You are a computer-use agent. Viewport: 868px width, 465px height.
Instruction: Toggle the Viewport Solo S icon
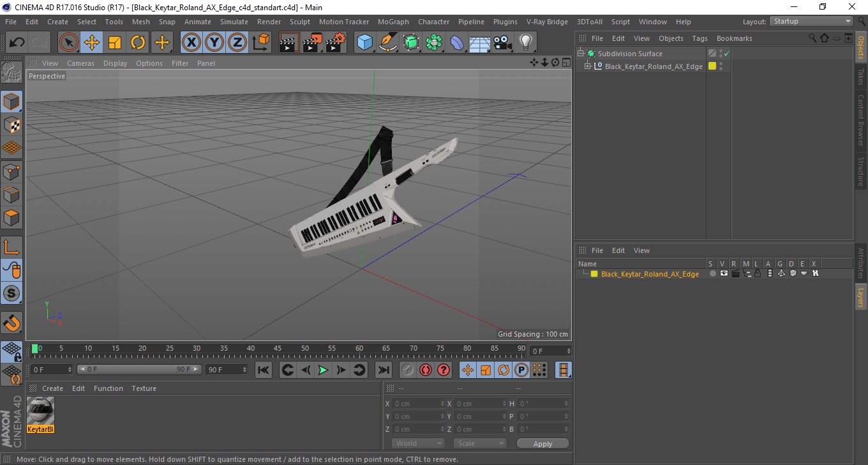(11, 293)
